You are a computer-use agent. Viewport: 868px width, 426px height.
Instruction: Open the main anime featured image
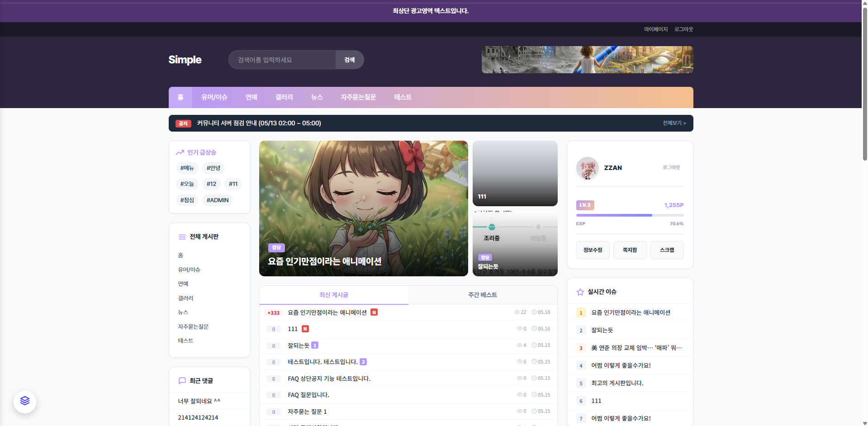[364, 208]
